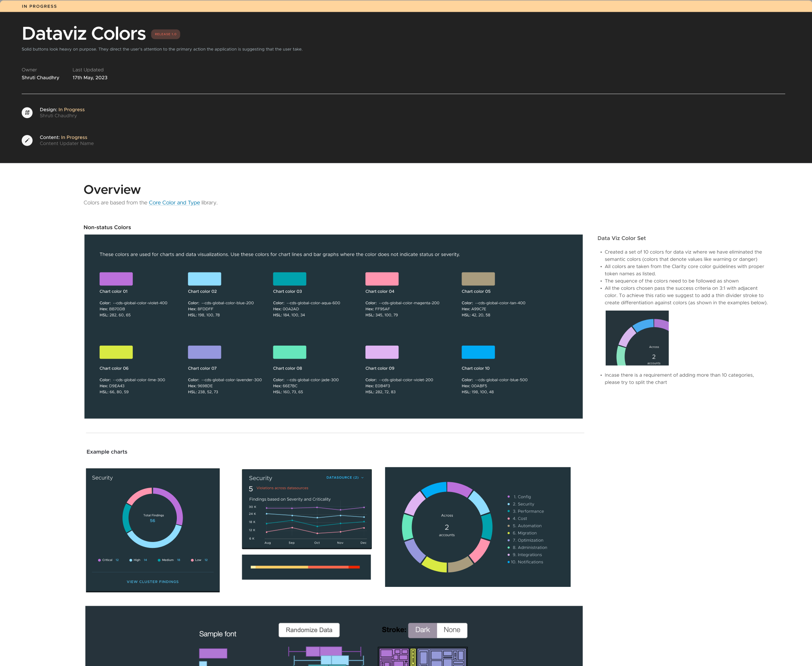The image size is (812, 666).
Task: Click Findings based on Severity and Criticality
Action: click(x=290, y=499)
